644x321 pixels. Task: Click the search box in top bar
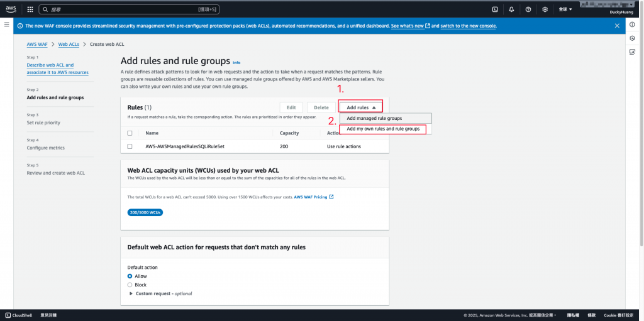point(129,9)
